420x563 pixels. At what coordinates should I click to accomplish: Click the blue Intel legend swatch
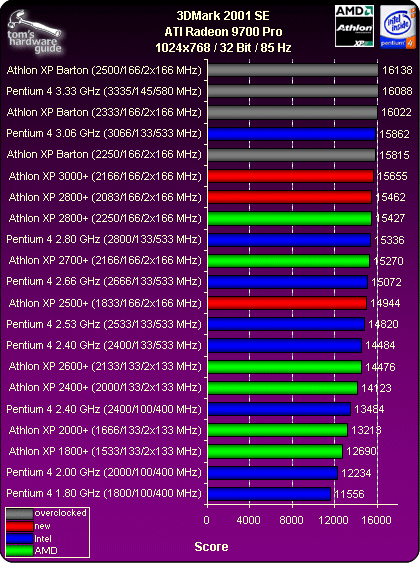click(x=20, y=539)
